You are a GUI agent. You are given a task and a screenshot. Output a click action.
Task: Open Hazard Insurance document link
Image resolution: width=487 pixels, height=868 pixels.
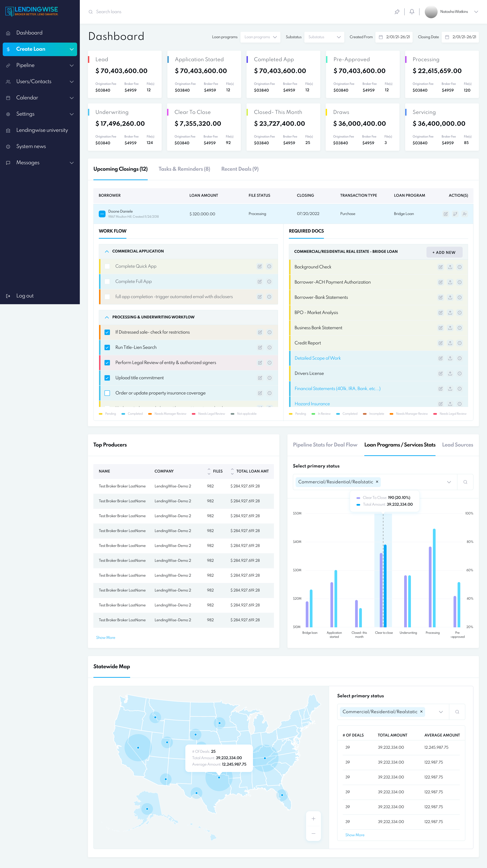pyautogui.click(x=312, y=404)
